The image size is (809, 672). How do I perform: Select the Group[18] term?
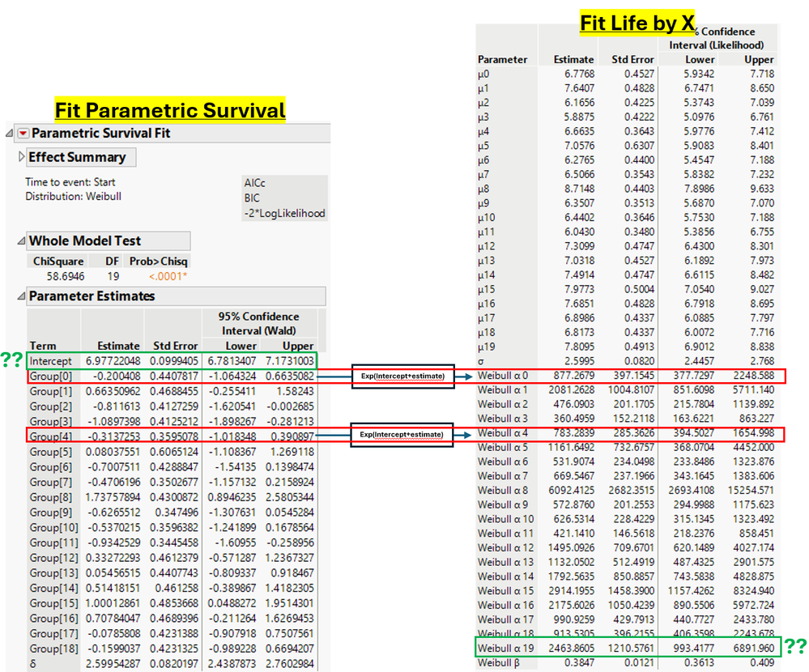pyautogui.click(x=53, y=649)
